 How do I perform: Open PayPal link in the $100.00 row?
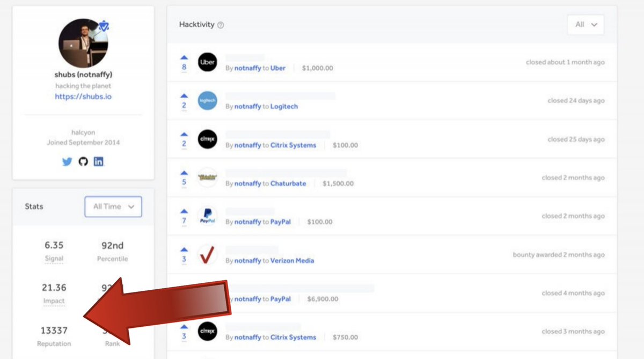pyautogui.click(x=281, y=222)
